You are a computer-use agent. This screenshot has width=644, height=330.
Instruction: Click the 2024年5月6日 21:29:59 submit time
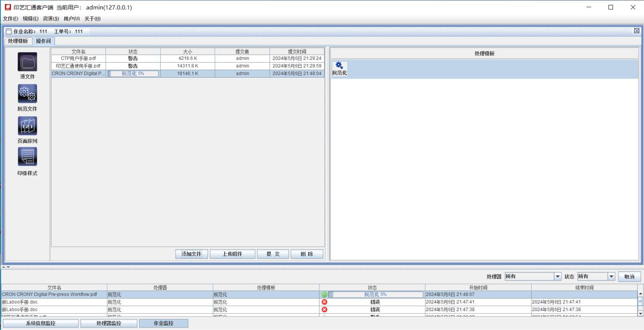[x=297, y=66]
